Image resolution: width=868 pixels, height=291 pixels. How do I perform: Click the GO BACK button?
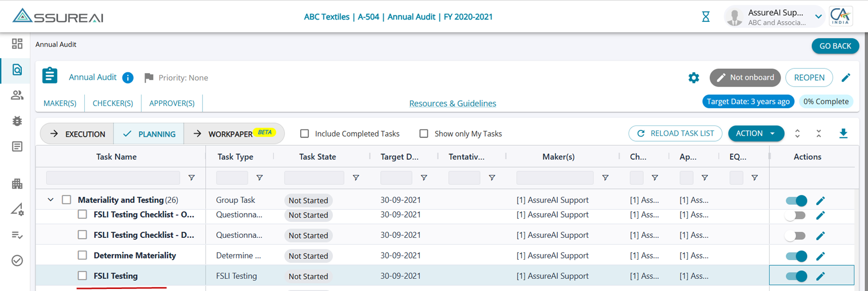tap(835, 46)
